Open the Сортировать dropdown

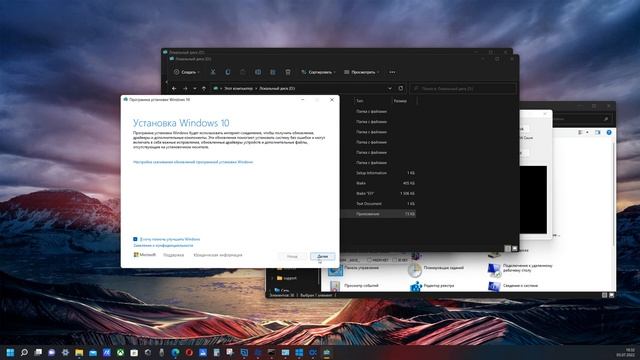318,72
